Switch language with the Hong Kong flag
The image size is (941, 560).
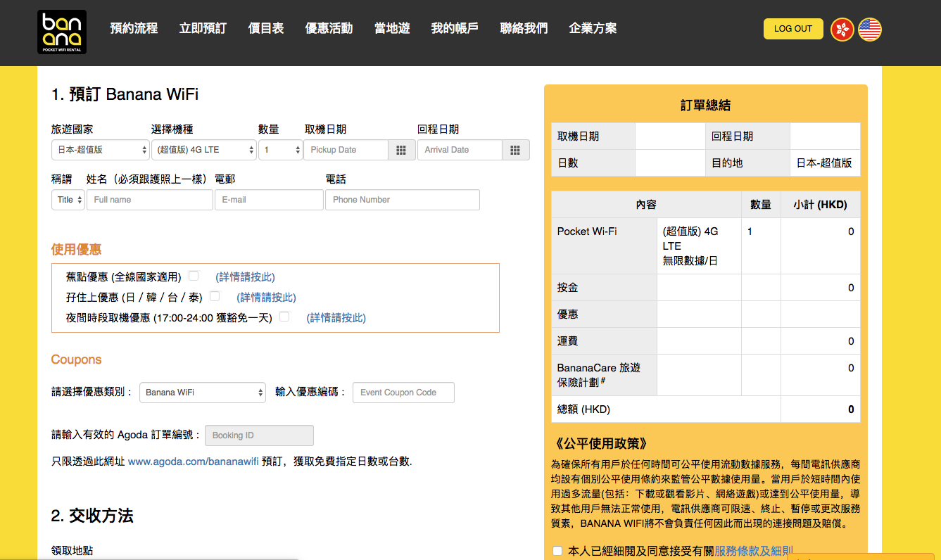click(842, 29)
